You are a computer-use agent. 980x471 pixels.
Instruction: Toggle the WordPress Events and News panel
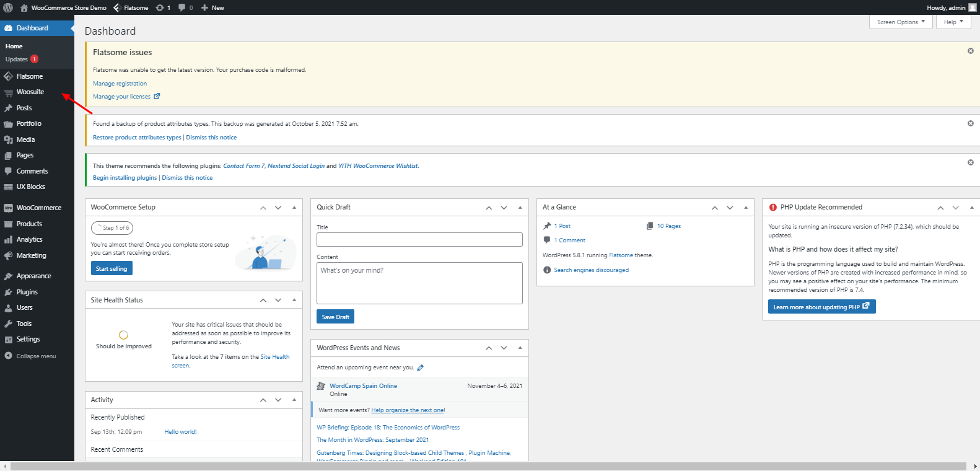[520, 348]
